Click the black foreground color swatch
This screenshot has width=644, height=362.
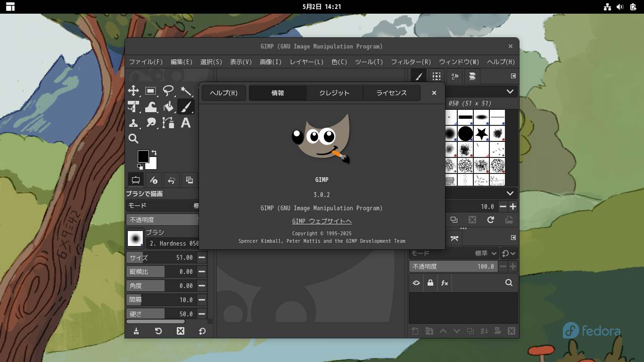[x=143, y=156]
